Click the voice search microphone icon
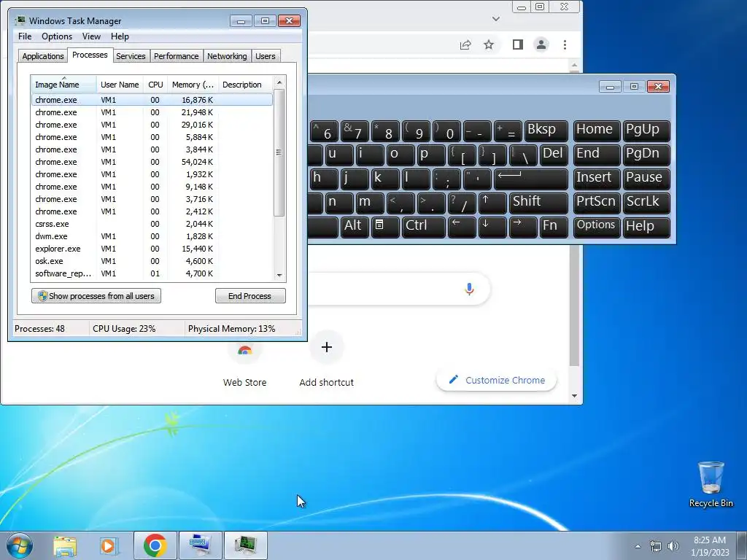Image resolution: width=747 pixels, height=560 pixels. (469, 289)
